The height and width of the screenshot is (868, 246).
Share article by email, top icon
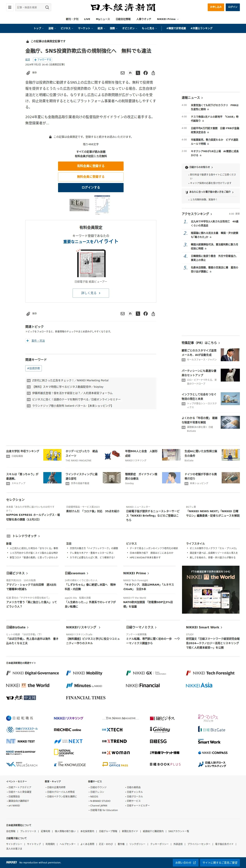pos(122,73)
